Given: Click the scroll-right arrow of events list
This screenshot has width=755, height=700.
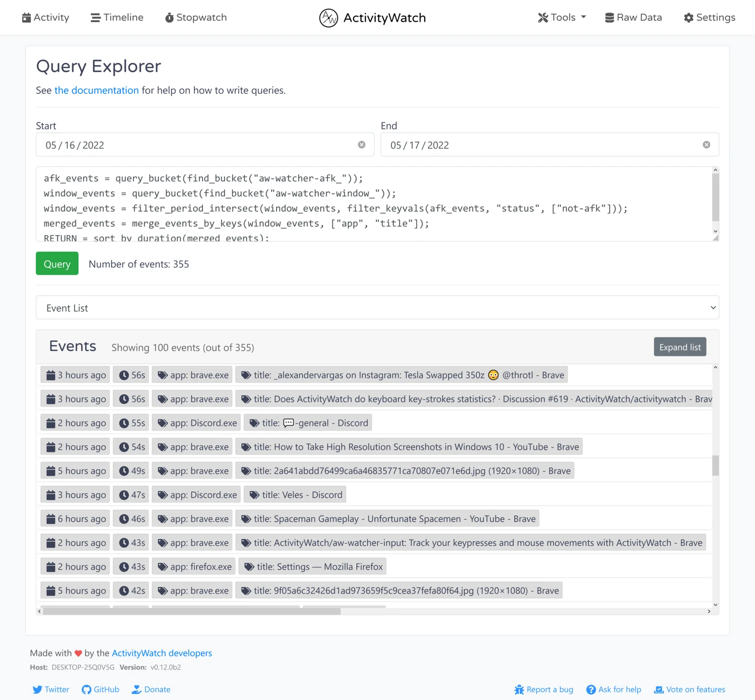Looking at the screenshot, I should (x=709, y=611).
